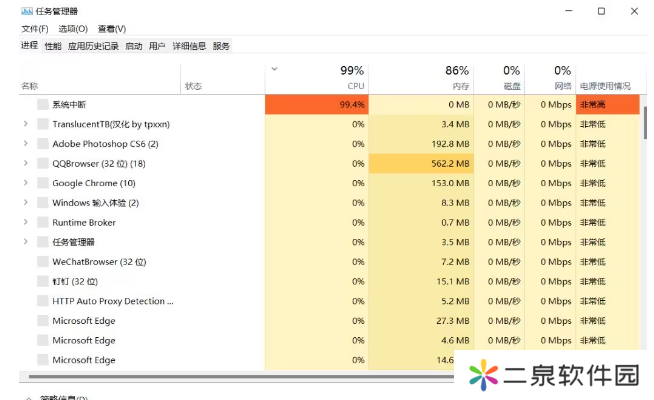Open the 选项(O) menu

(x=73, y=29)
